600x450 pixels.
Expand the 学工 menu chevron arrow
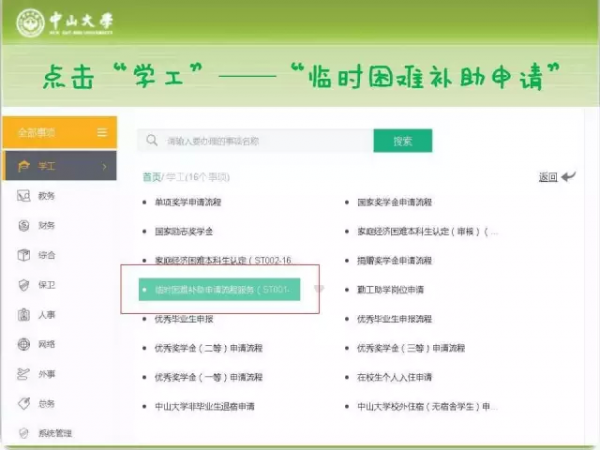(104, 166)
